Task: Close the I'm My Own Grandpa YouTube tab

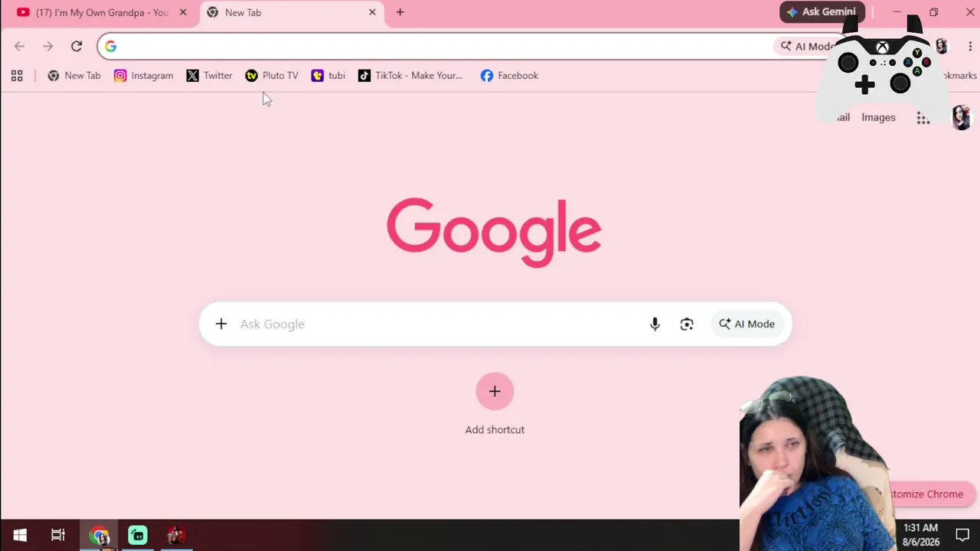Action: 183,12
